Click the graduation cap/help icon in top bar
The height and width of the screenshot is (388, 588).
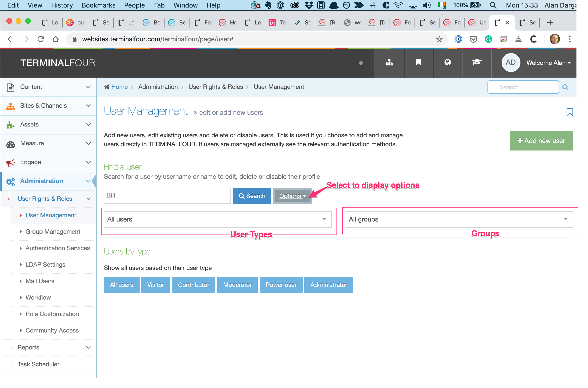477,63
